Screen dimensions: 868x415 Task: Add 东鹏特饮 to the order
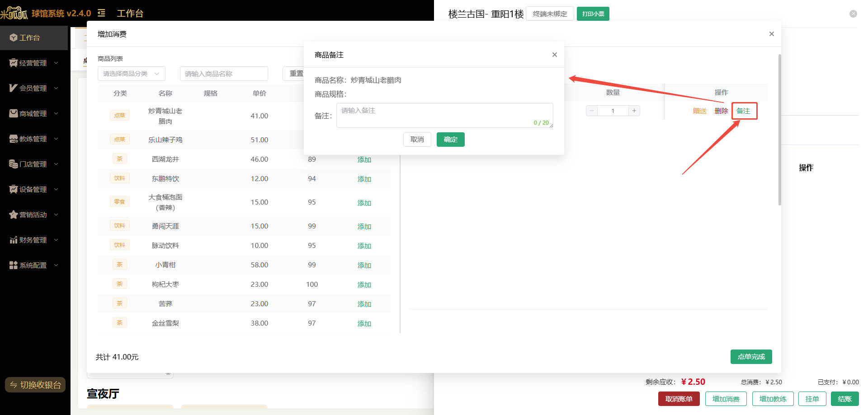364,179
